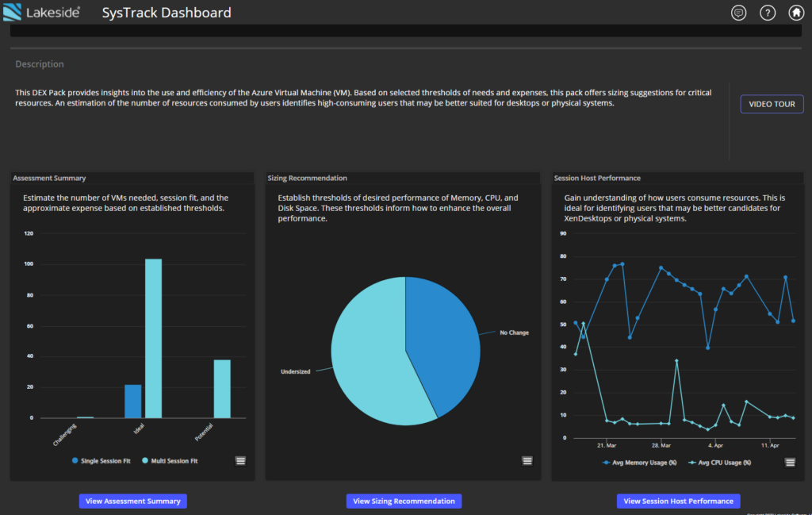This screenshot has height=515, width=812.
Task: Go to the home icon
Action: [796, 13]
